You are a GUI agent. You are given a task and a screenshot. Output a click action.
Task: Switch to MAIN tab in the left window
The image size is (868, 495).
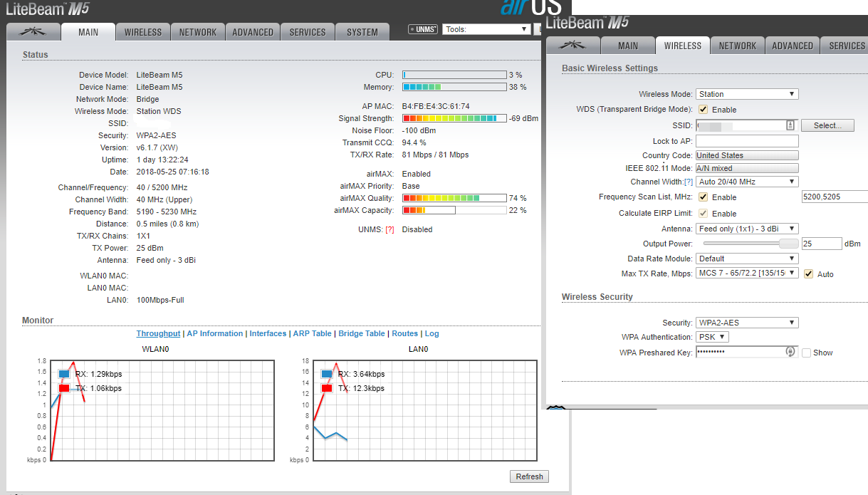(88, 32)
